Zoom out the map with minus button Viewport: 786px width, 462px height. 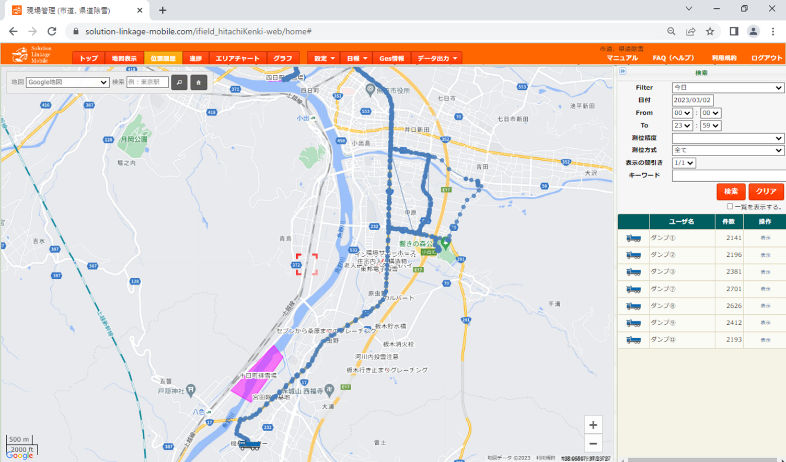click(x=593, y=443)
